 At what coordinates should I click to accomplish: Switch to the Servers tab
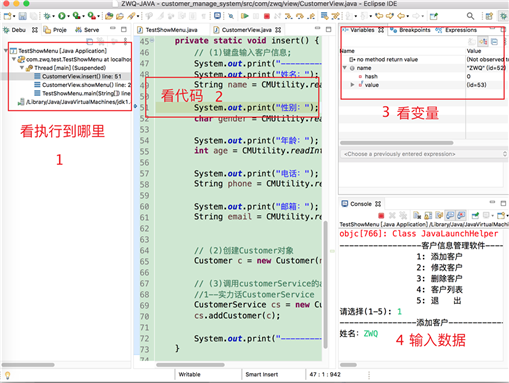[87, 30]
